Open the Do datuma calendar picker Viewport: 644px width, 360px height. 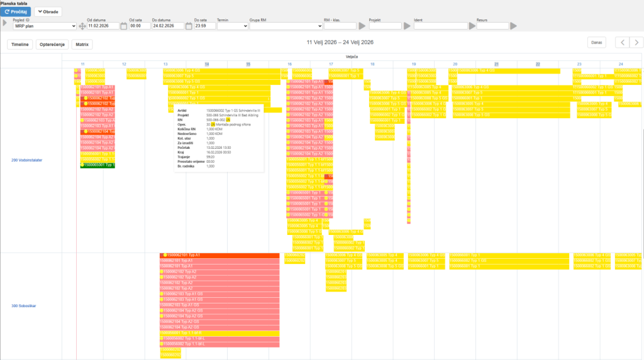(x=189, y=26)
